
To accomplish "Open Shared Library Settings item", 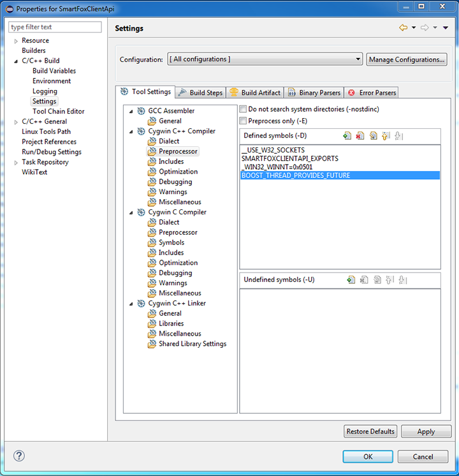I will (193, 344).
